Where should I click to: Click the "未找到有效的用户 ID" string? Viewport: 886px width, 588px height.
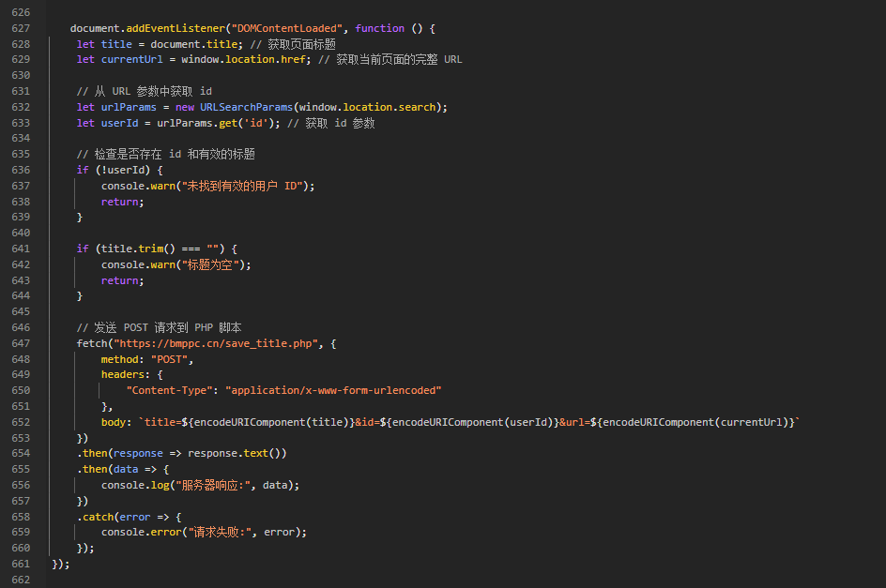pyautogui.click(x=241, y=186)
